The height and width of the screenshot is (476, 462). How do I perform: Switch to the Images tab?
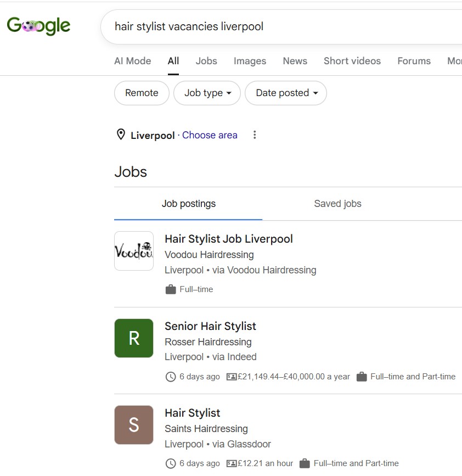tap(250, 61)
